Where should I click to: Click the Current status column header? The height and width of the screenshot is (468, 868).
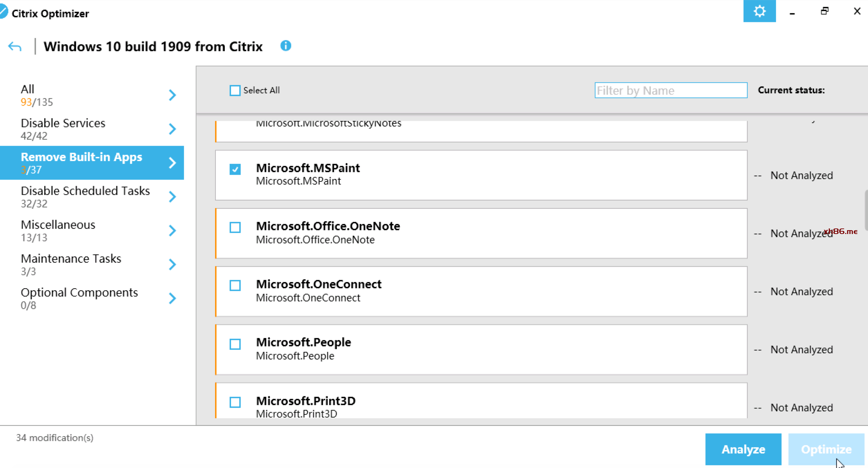(x=791, y=90)
